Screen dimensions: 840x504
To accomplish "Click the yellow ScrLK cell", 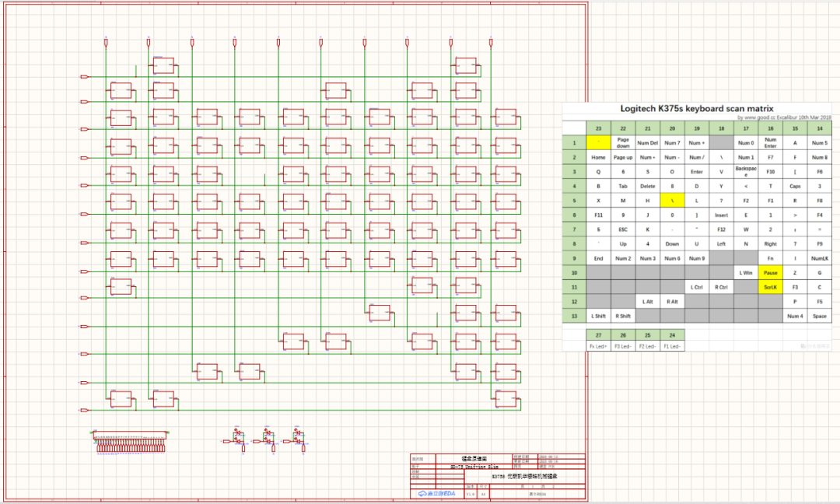I will coord(770,287).
